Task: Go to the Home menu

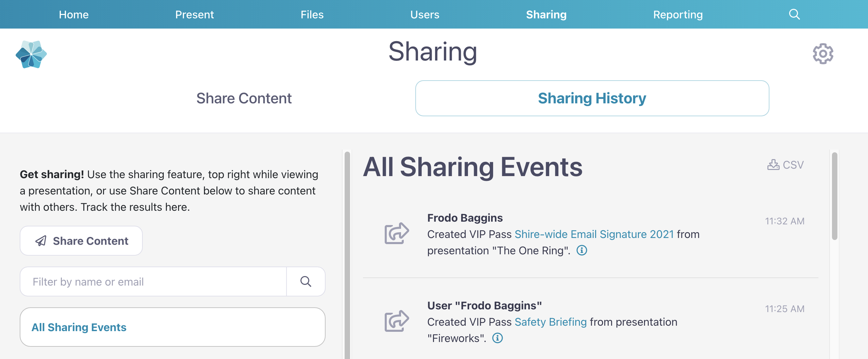Action: [x=74, y=15]
